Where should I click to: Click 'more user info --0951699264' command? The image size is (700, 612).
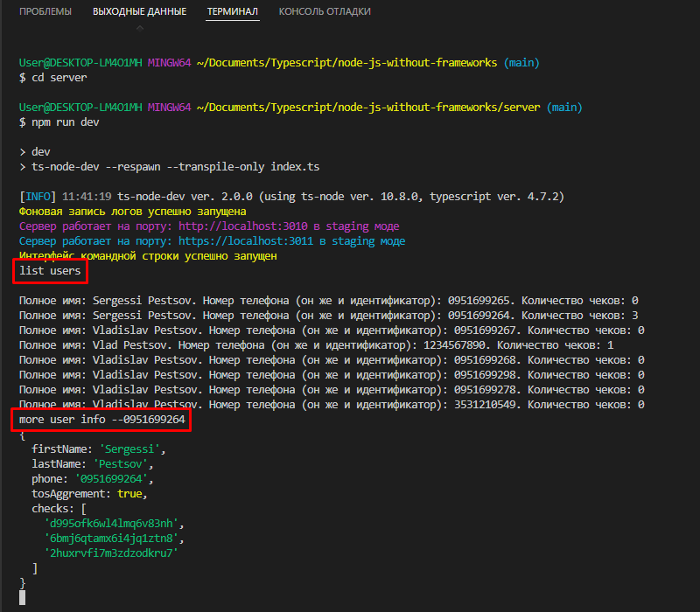tap(101, 420)
